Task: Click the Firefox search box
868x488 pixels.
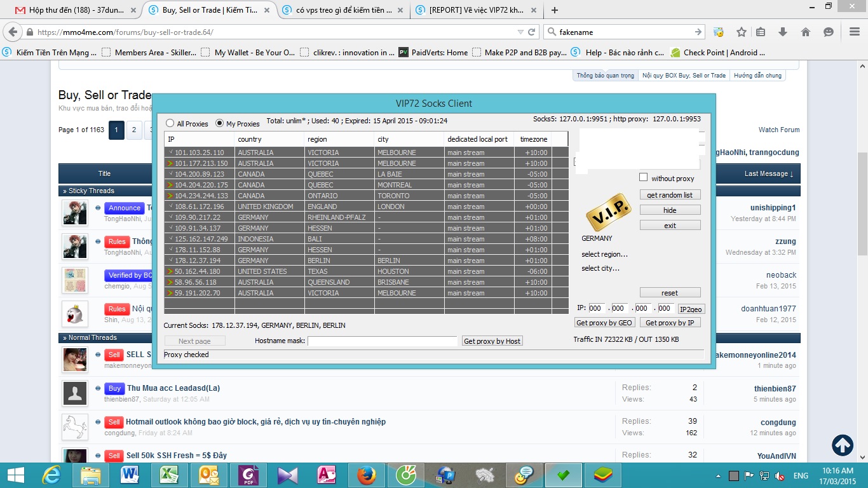Action: click(x=623, y=32)
